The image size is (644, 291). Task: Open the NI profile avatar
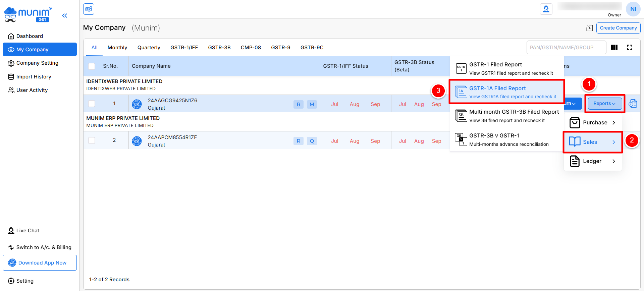click(x=633, y=9)
